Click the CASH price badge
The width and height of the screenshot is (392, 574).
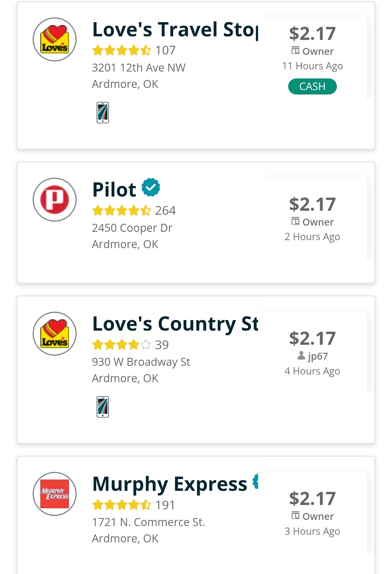[x=312, y=86]
